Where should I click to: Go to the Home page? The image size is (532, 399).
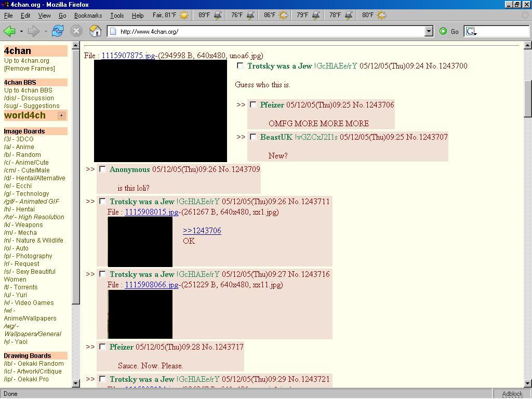tap(95, 31)
